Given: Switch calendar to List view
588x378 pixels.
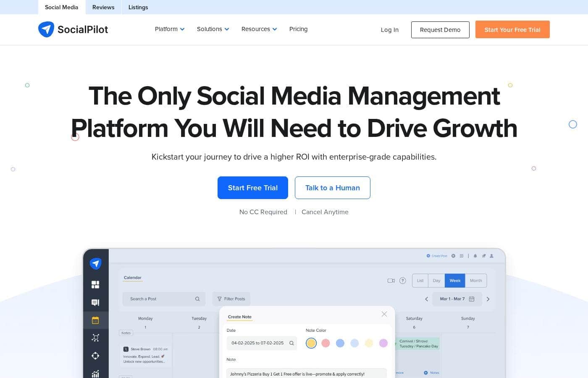Looking at the screenshot, I should coord(420,281).
